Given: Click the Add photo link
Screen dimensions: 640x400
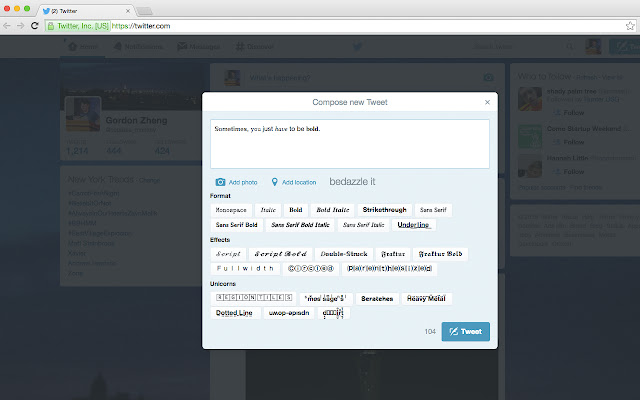Looking at the screenshot, I should pyautogui.click(x=243, y=182).
